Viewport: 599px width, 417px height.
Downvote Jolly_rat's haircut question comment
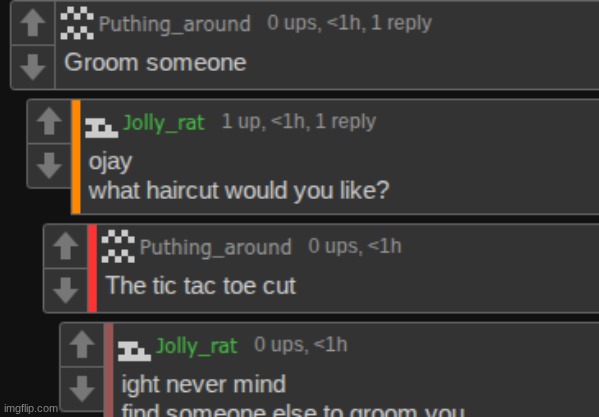49,165
